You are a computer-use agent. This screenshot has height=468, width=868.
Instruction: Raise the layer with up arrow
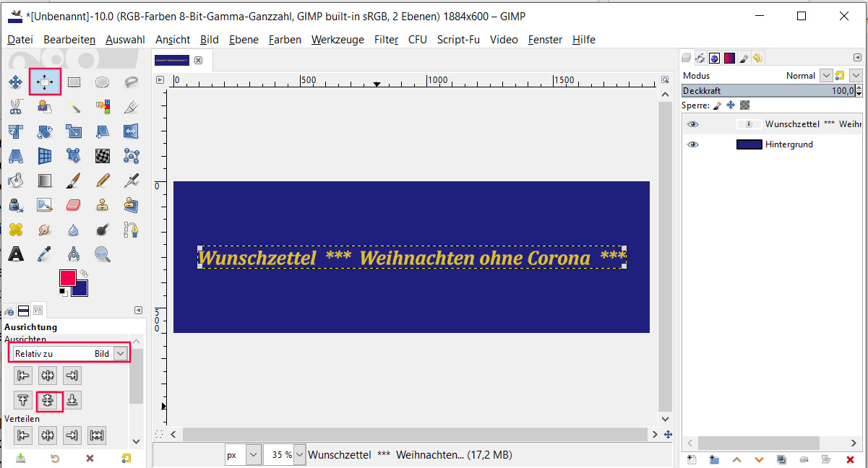(x=736, y=459)
